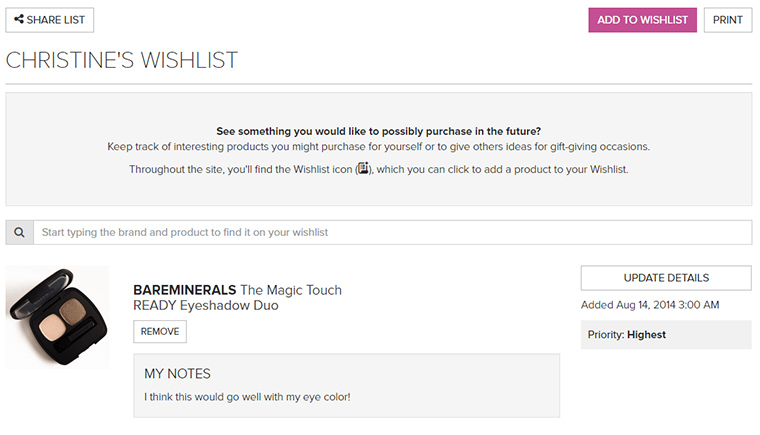Click the My Notes heading
The height and width of the screenshot is (435, 760).
coord(177,374)
